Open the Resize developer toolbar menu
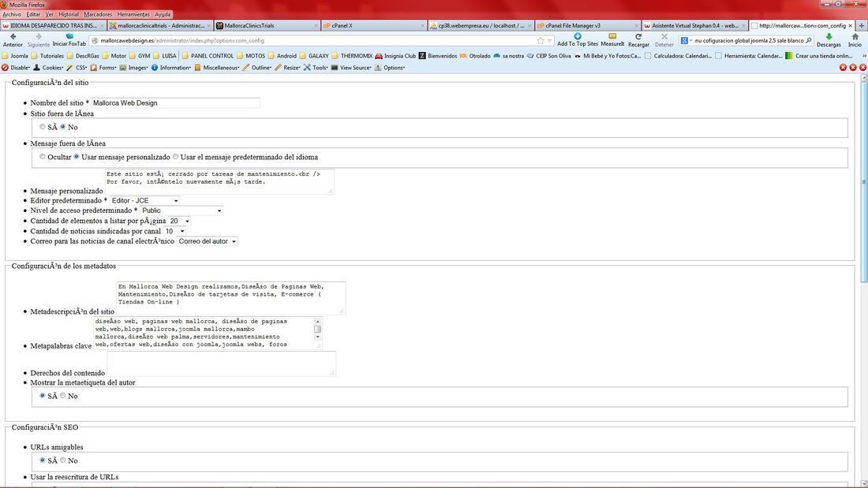The height and width of the screenshot is (488, 868). click(288, 68)
